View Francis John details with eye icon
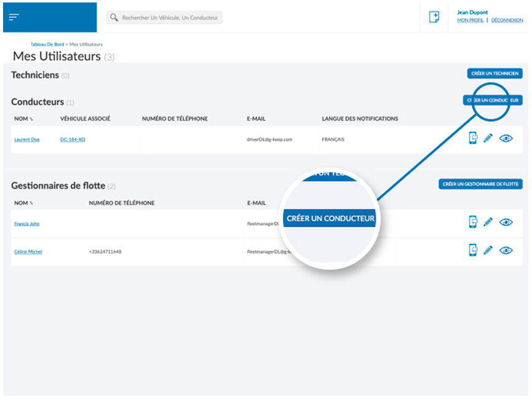532x400 pixels. click(x=506, y=222)
